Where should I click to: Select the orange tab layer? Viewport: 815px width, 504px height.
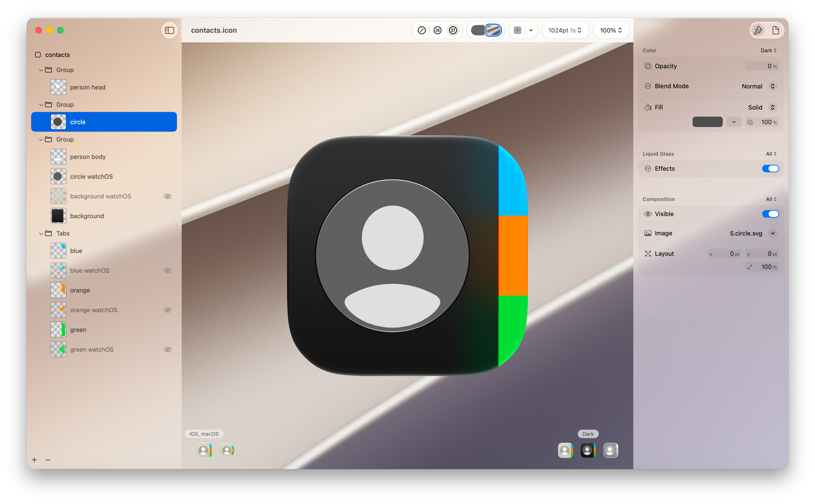[104, 290]
